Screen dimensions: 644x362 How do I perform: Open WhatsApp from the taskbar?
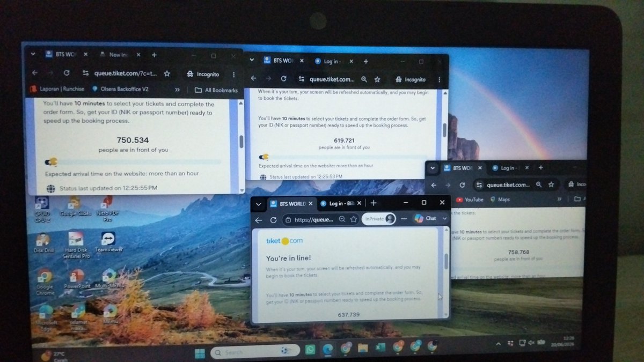[x=310, y=349]
